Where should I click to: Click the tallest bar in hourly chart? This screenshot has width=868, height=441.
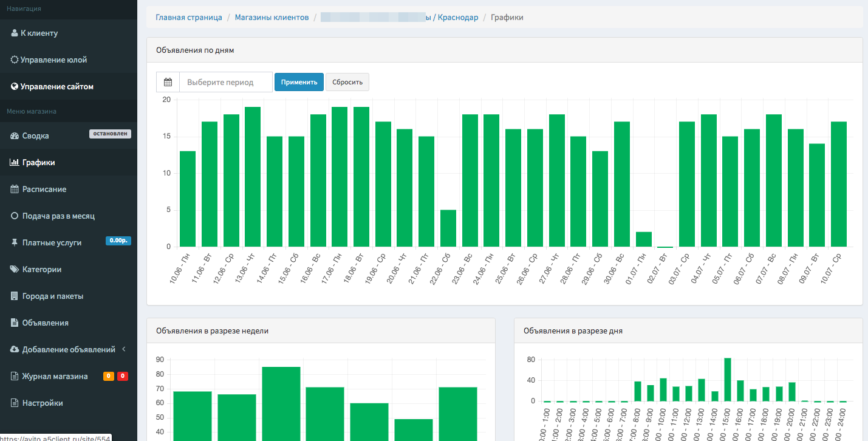[728, 380]
